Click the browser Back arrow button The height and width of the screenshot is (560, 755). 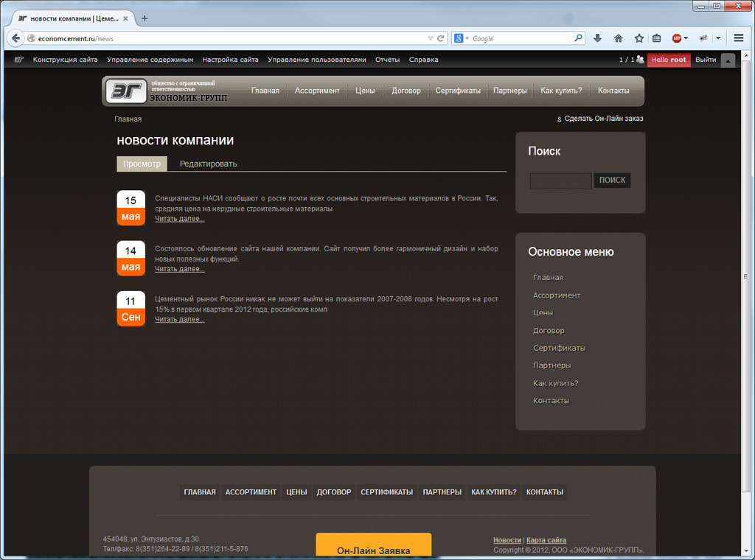[15, 38]
